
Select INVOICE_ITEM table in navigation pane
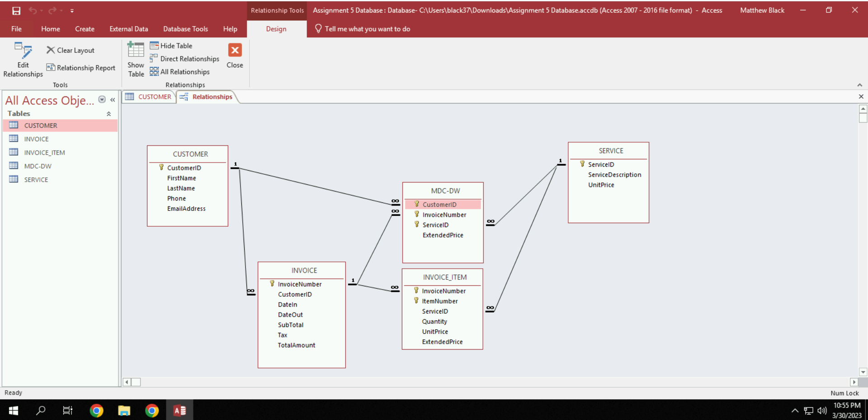60,153
